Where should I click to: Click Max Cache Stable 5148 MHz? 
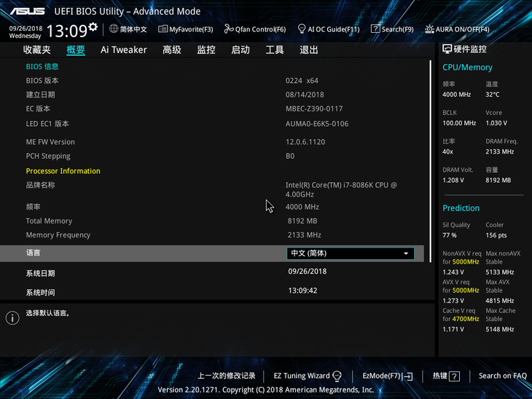(499, 329)
